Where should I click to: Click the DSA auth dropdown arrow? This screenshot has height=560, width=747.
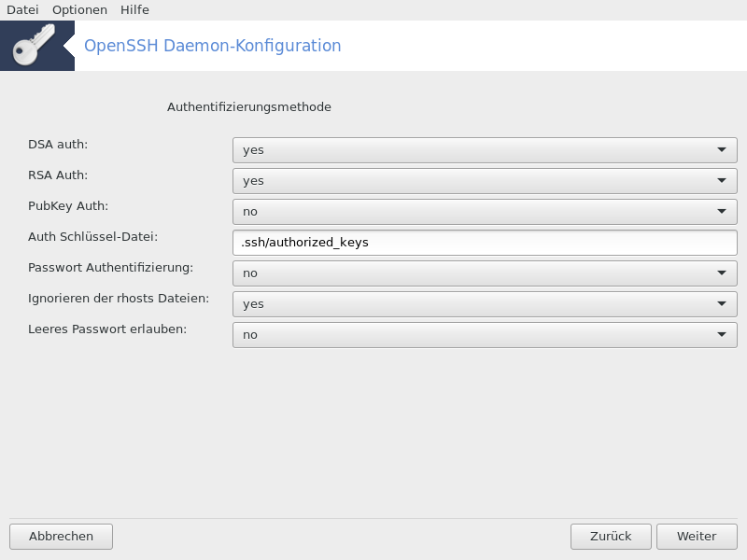722,150
